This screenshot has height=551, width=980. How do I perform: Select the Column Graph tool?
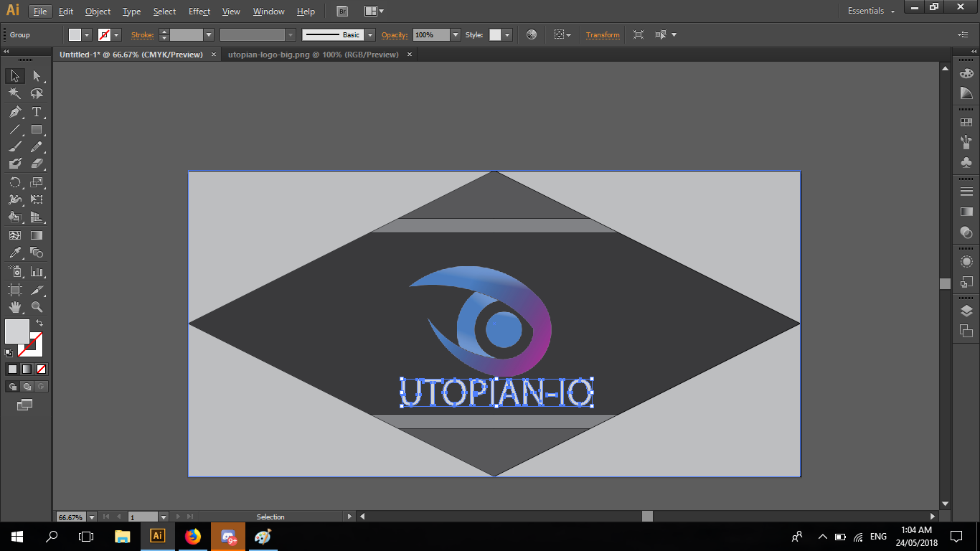37,272
